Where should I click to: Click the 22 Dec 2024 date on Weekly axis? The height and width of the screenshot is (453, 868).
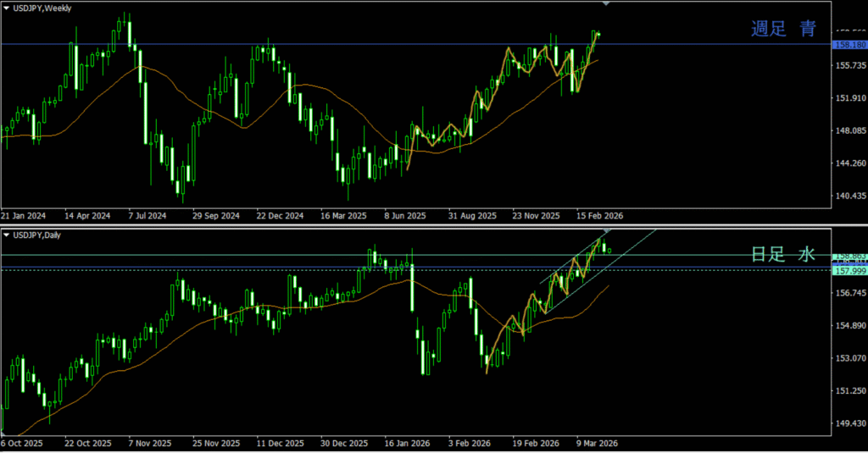(280, 215)
